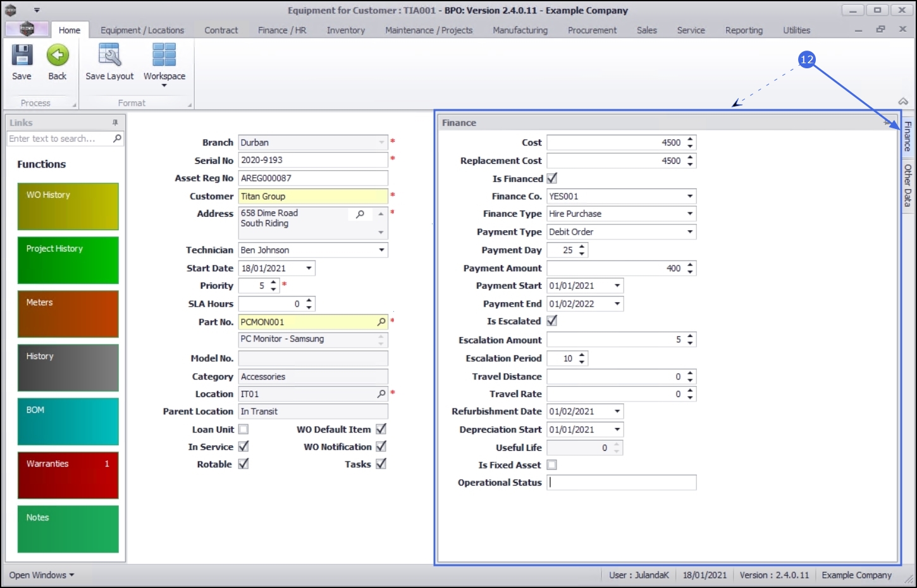Click the search magnifier in Links panel

coord(117,138)
